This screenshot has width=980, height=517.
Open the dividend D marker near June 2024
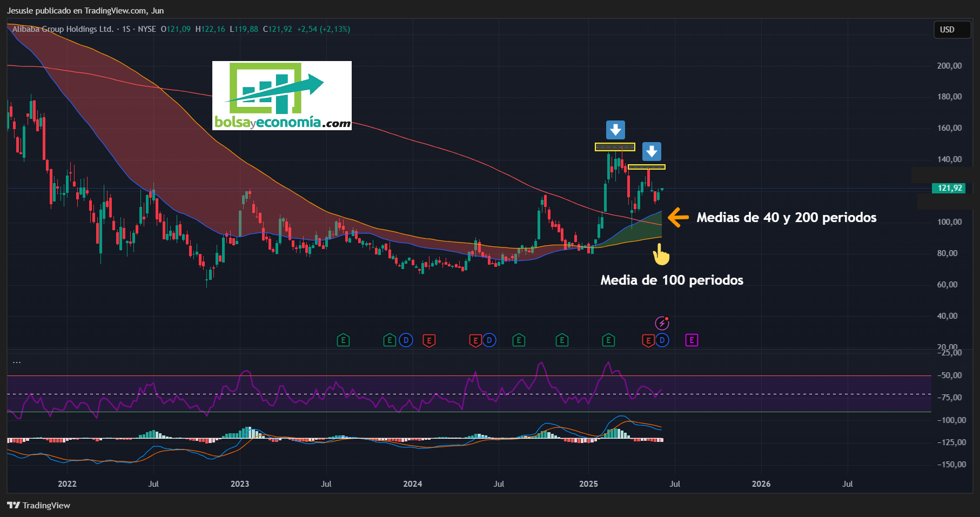click(489, 340)
